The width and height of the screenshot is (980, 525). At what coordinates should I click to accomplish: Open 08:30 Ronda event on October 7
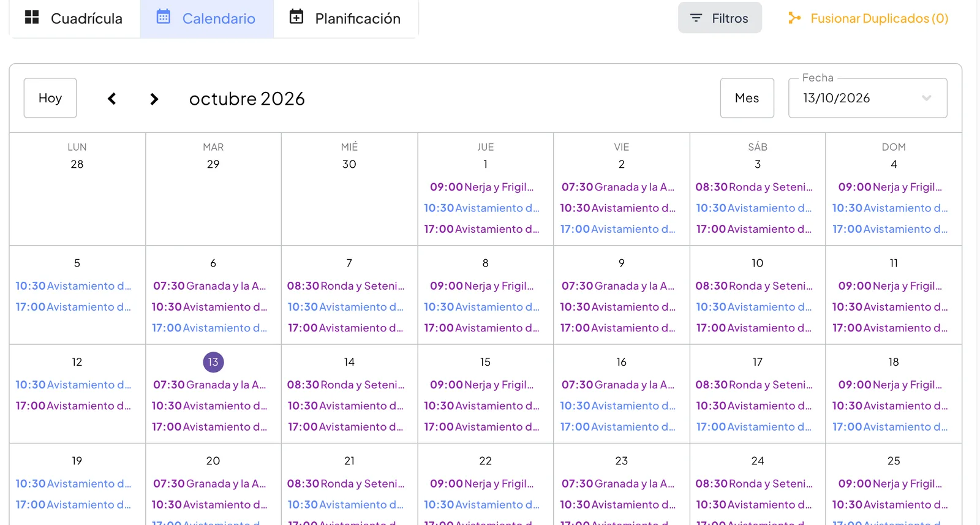[345, 285]
